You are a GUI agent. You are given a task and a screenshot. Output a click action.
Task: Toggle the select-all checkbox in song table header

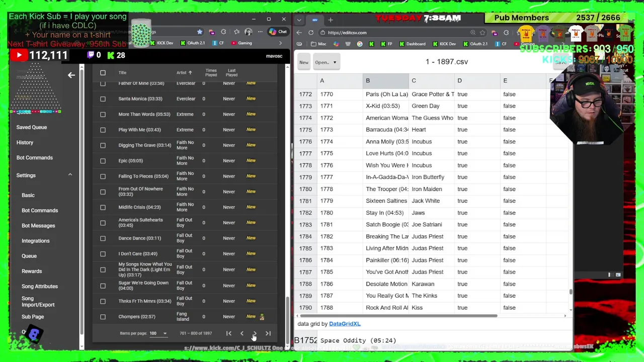pyautogui.click(x=103, y=73)
